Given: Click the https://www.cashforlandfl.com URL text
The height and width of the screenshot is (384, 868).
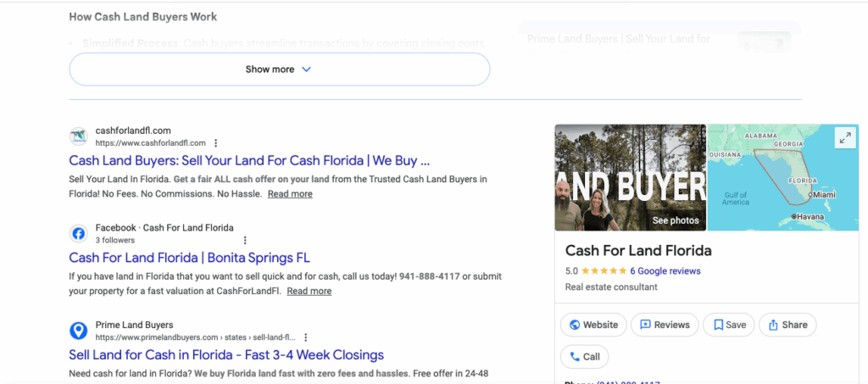Looking at the screenshot, I should coord(151,142).
